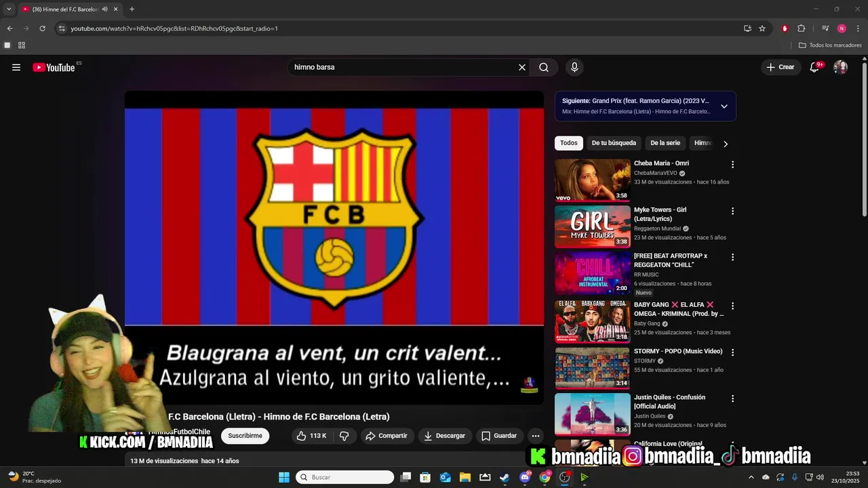Bookmark this page with the star
The width and height of the screenshot is (868, 488).
click(x=762, y=28)
